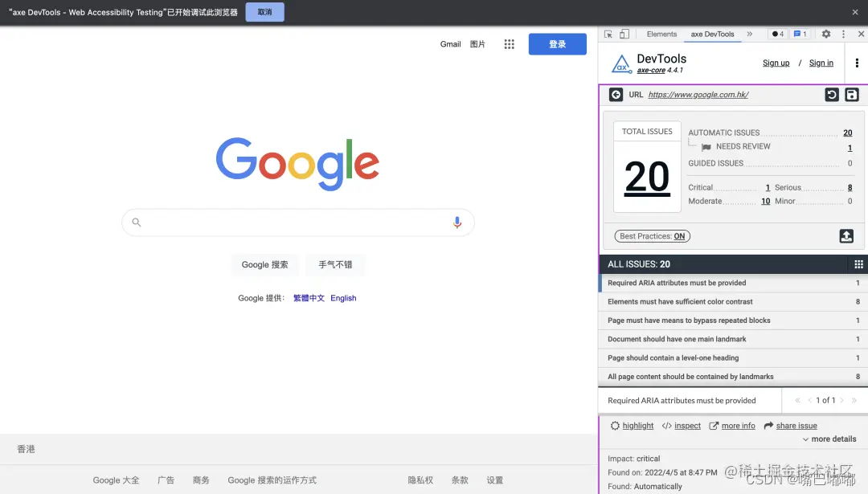868x494 pixels.
Task: Click the save results icon next to rescan
Action: click(x=851, y=94)
